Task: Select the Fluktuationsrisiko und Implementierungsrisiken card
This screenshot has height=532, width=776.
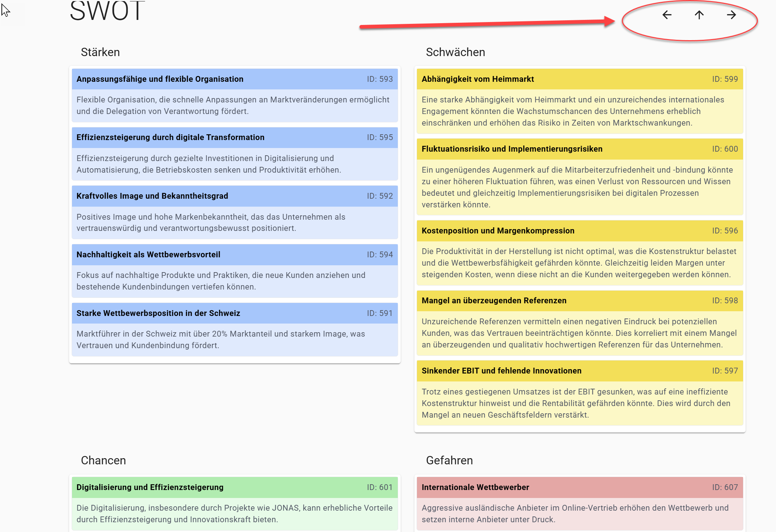Action: [512, 149]
